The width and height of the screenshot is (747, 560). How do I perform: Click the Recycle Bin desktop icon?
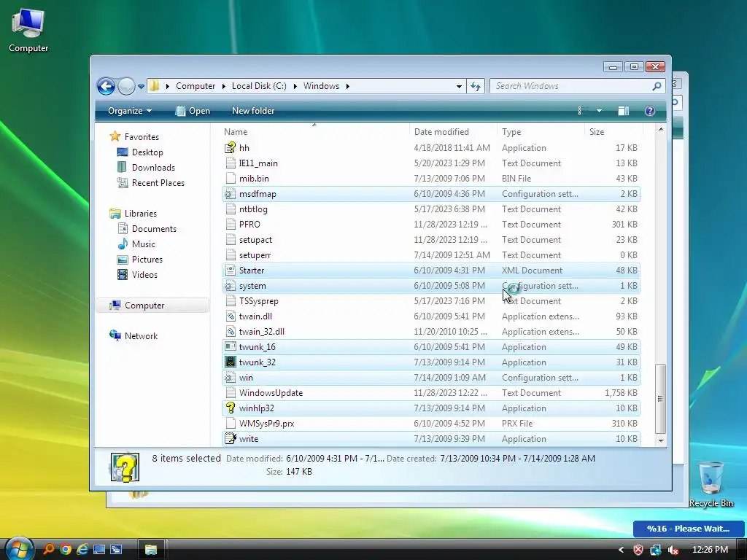pos(711,485)
